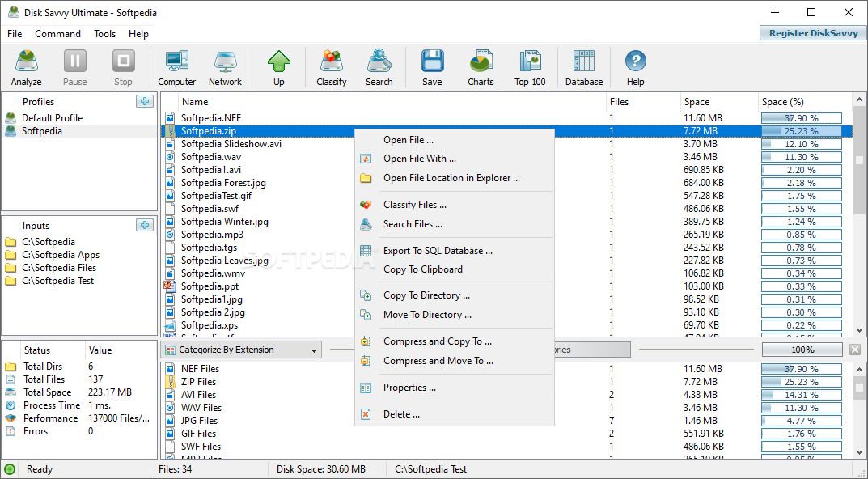This screenshot has height=479, width=868.
Task: Select the JPG Files category row
Action: point(506,421)
